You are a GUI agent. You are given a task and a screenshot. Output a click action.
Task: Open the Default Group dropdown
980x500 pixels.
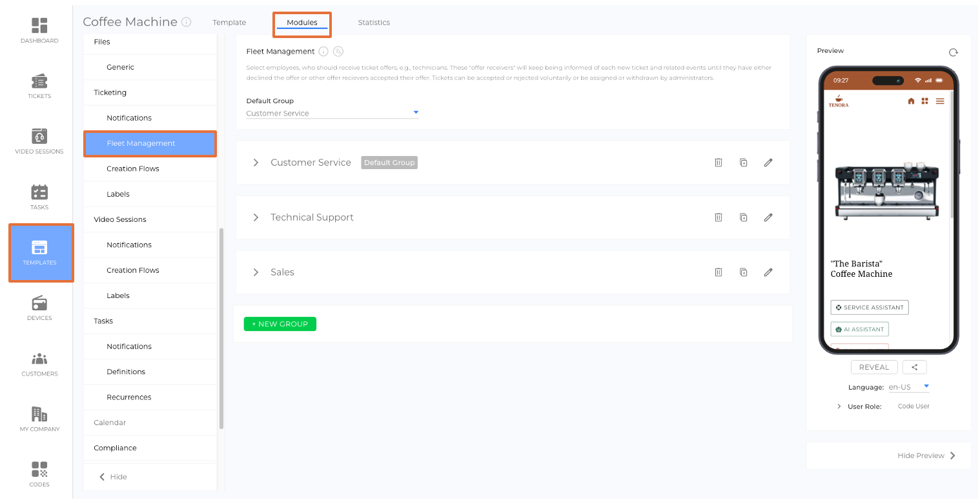(332, 113)
